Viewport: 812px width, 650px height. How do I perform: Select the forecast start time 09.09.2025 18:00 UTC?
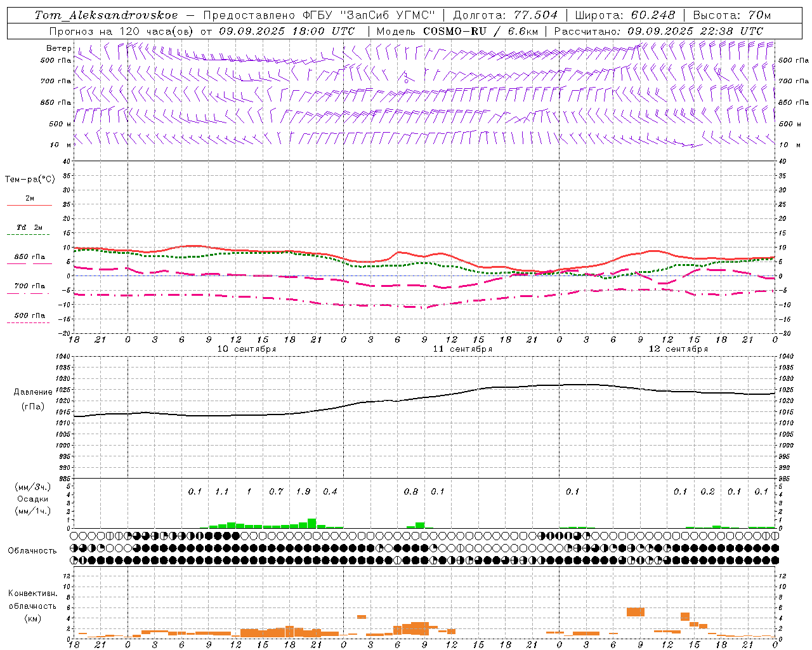point(287,30)
